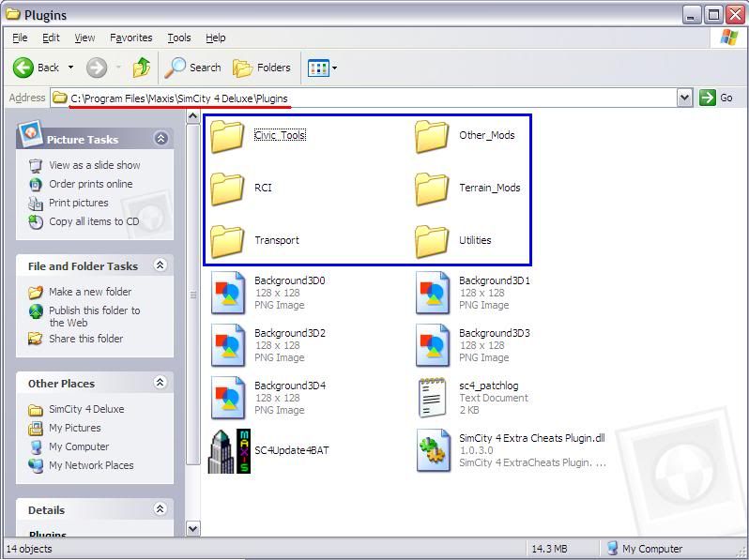
Task: Toggle the Folders pane button
Action: [x=262, y=68]
